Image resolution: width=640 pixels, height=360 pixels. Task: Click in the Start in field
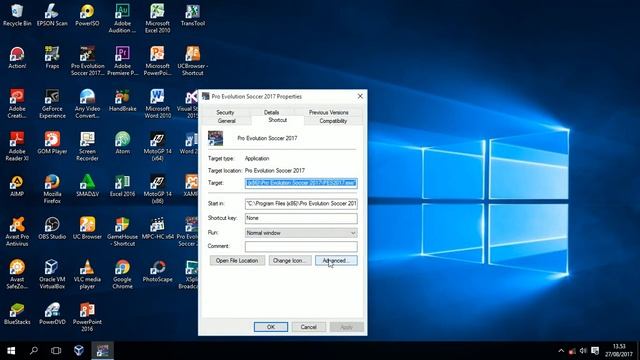(301, 203)
